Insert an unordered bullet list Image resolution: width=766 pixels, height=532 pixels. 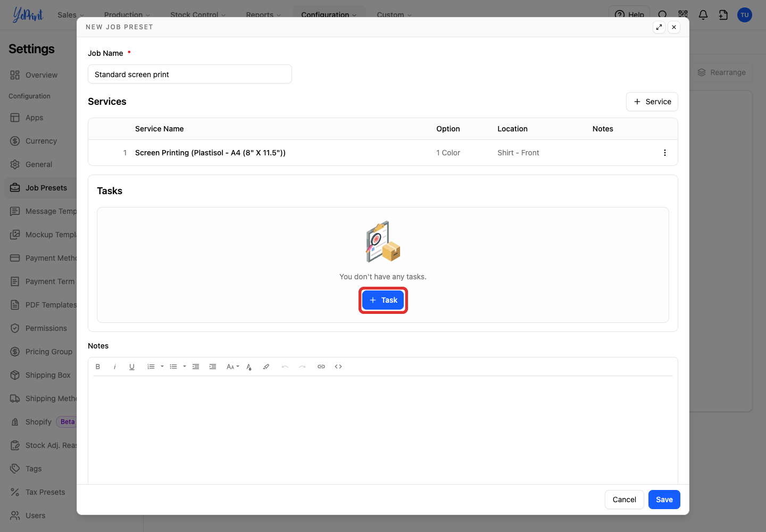click(x=173, y=367)
